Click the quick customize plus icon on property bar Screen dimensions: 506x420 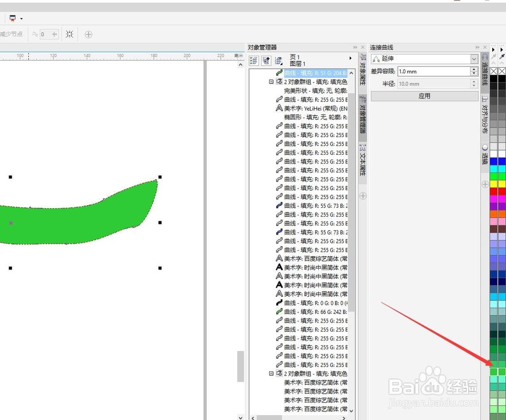(89, 34)
